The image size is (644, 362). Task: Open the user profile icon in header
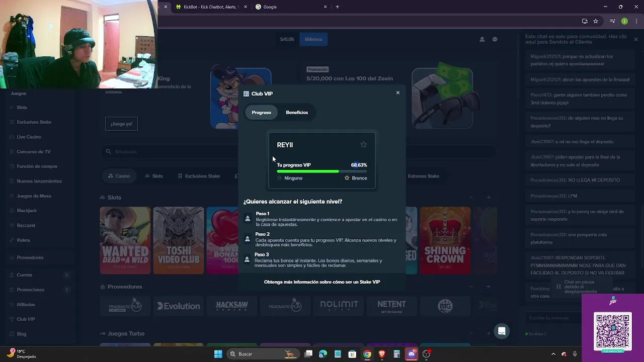click(x=482, y=39)
